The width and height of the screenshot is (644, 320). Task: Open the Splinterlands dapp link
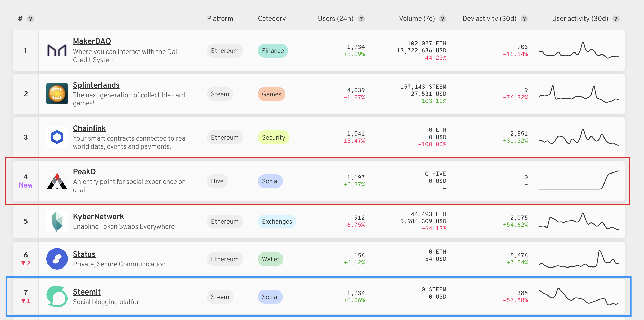[96, 85]
